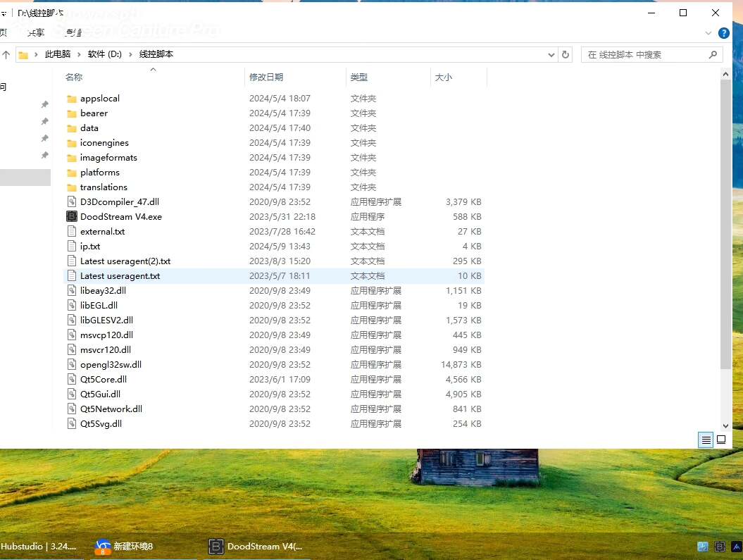Sort files by the 修改日期 column header
Viewport: 743px width, 560px height.
(x=266, y=77)
